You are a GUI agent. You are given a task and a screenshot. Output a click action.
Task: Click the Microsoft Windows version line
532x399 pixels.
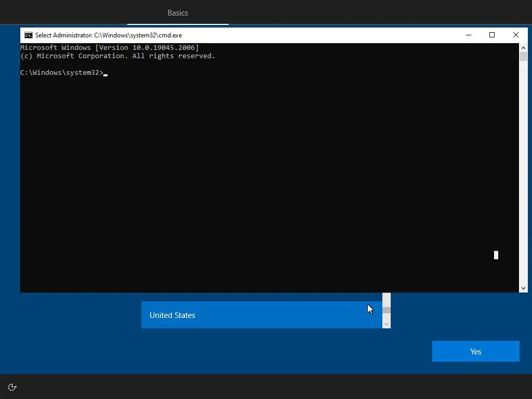(110, 47)
